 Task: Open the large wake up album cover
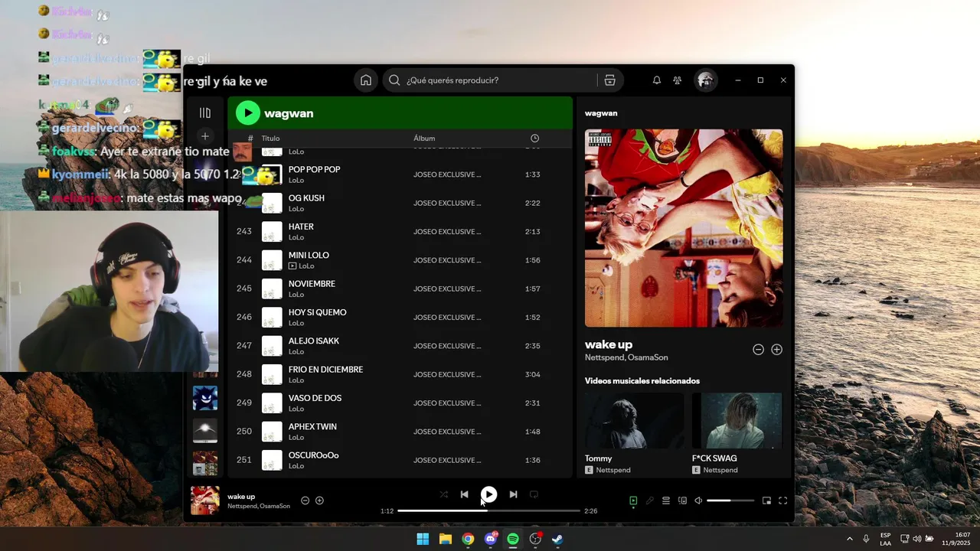(684, 228)
